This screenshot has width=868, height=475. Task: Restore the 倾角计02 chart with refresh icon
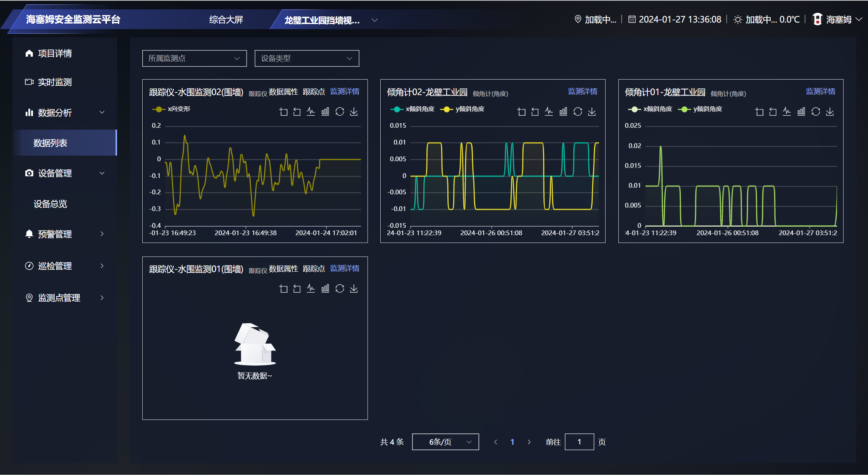(578, 112)
